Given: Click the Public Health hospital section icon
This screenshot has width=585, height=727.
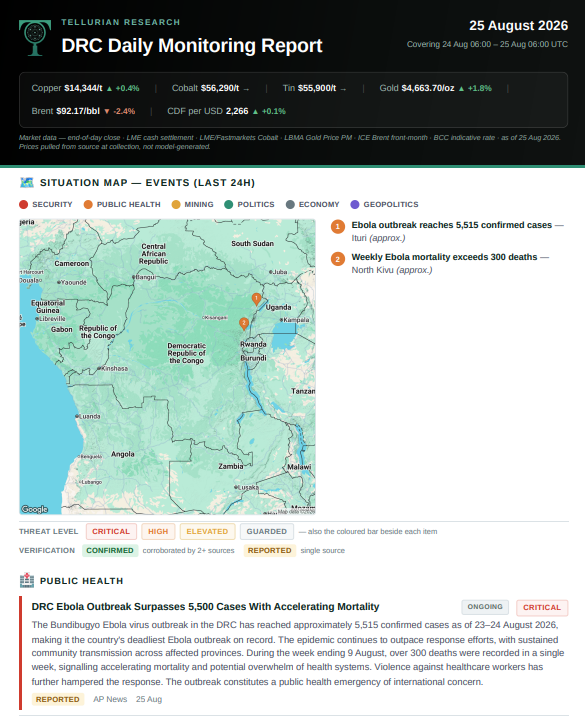Looking at the screenshot, I should [27, 580].
